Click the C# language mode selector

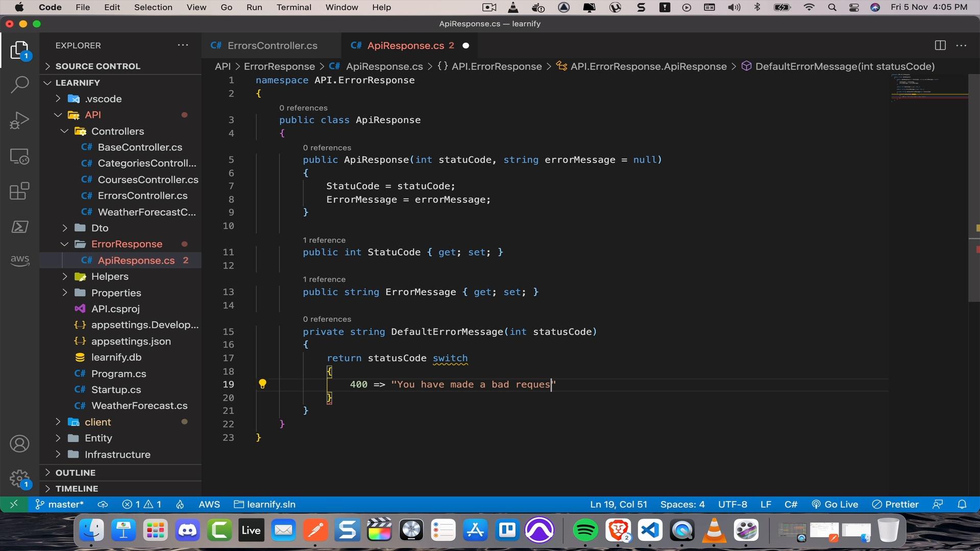(x=791, y=504)
